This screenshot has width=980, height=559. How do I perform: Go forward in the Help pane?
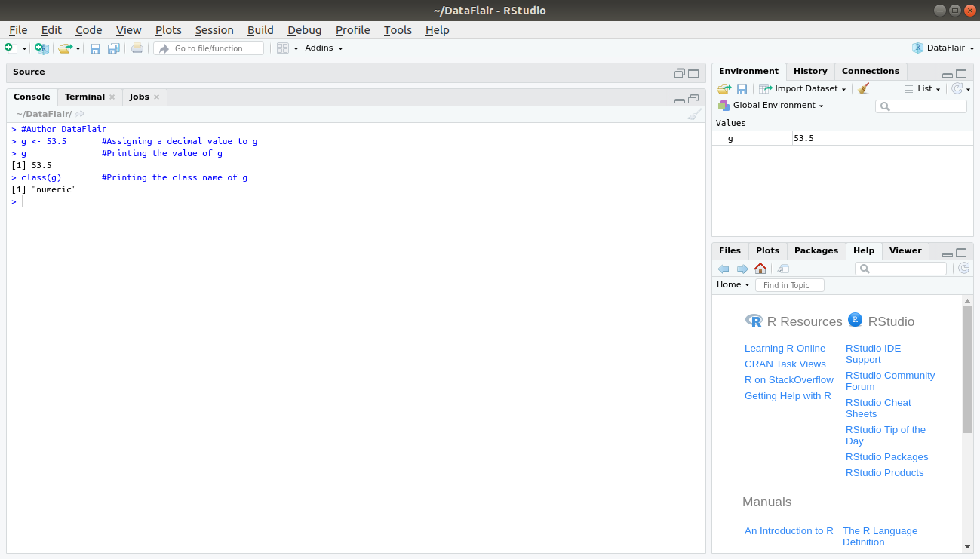(742, 269)
